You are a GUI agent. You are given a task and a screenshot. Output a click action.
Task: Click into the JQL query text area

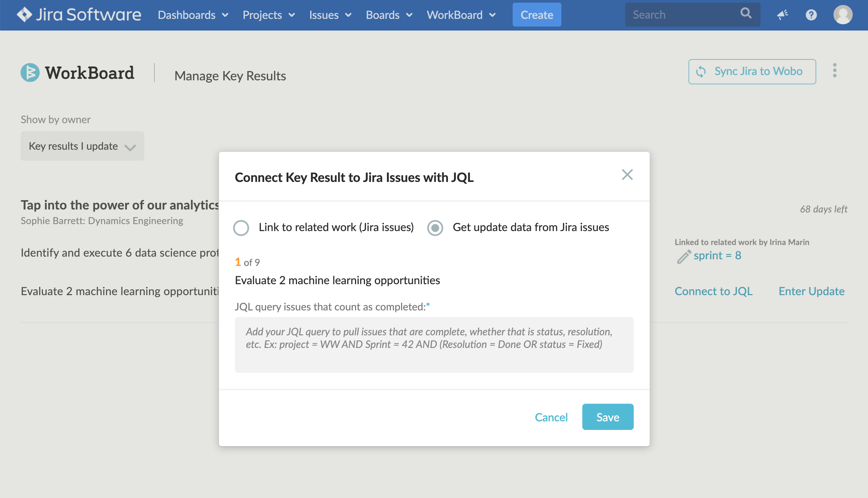click(434, 345)
